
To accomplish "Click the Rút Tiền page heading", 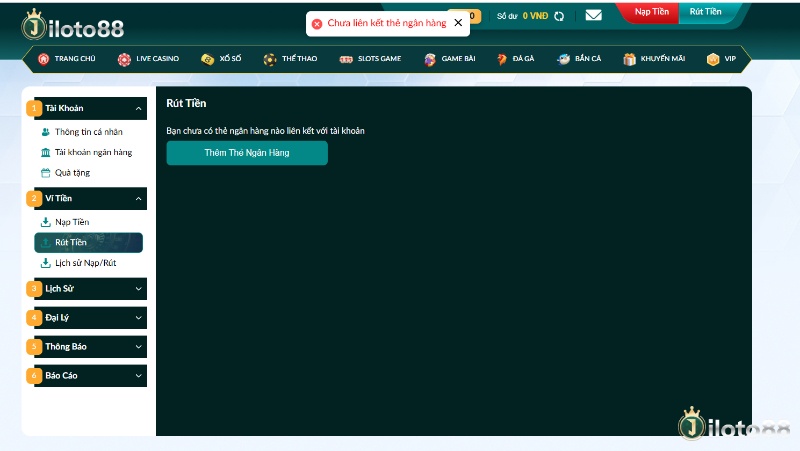I will (x=186, y=103).
